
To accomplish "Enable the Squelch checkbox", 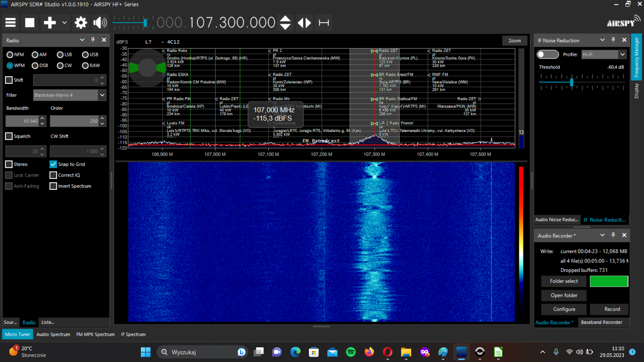I will [x=9, y=136].
